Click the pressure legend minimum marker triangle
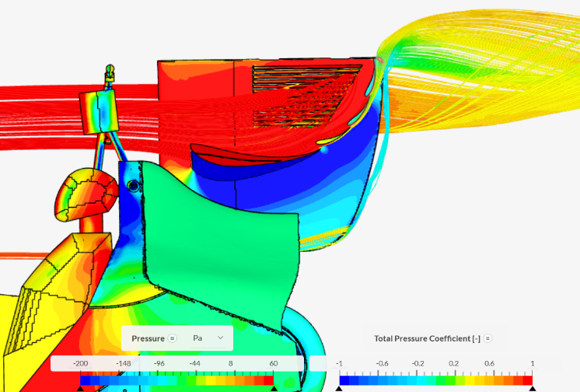Image resolution: width=580 pixels, height=392 pixels. click(x=80, y=388)
